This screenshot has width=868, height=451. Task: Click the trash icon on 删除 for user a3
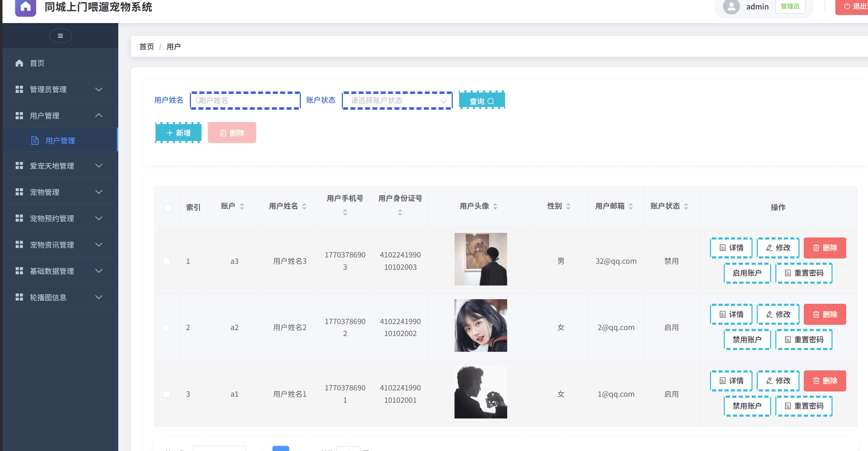coord(815,248)
